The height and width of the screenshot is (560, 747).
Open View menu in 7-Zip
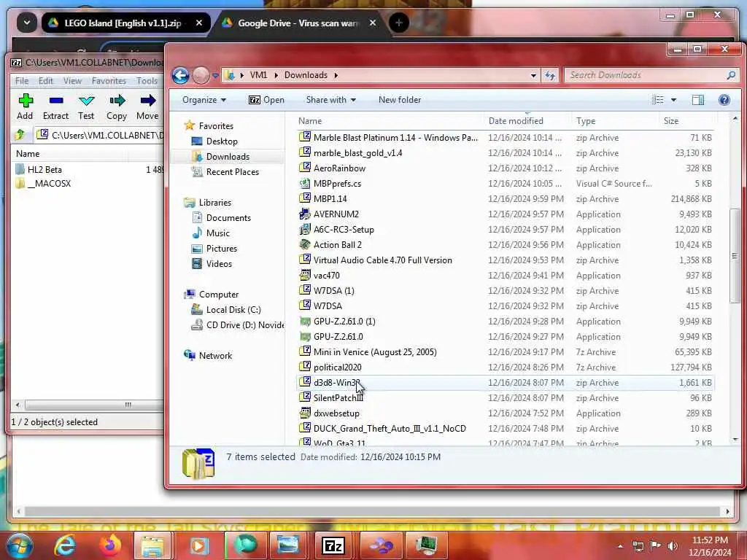[x=72, y=81]
